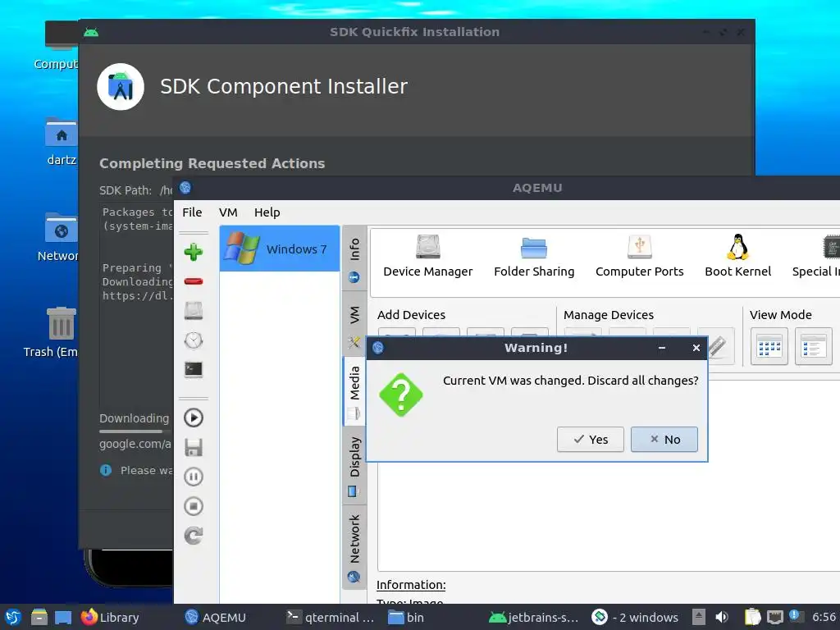The height and width of the screenshot is (630, 840).
Task: Select list view mode
Action: 813,347
